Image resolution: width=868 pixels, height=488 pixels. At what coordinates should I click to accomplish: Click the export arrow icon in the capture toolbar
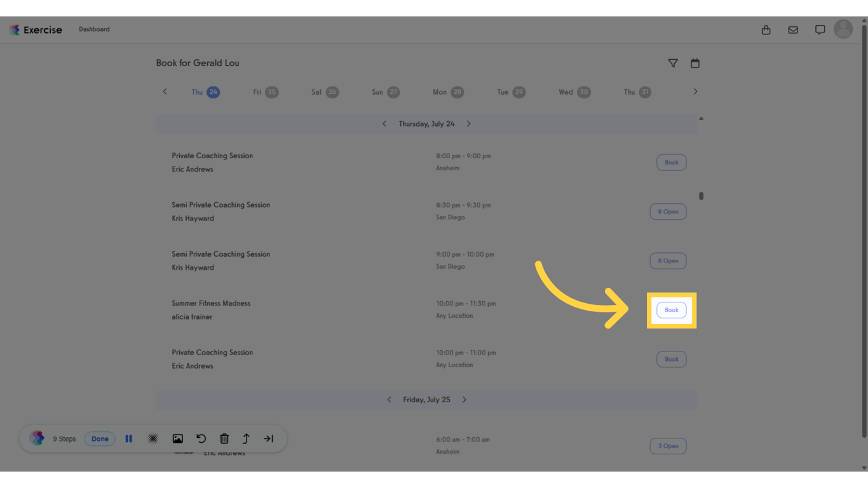(246, 438)
